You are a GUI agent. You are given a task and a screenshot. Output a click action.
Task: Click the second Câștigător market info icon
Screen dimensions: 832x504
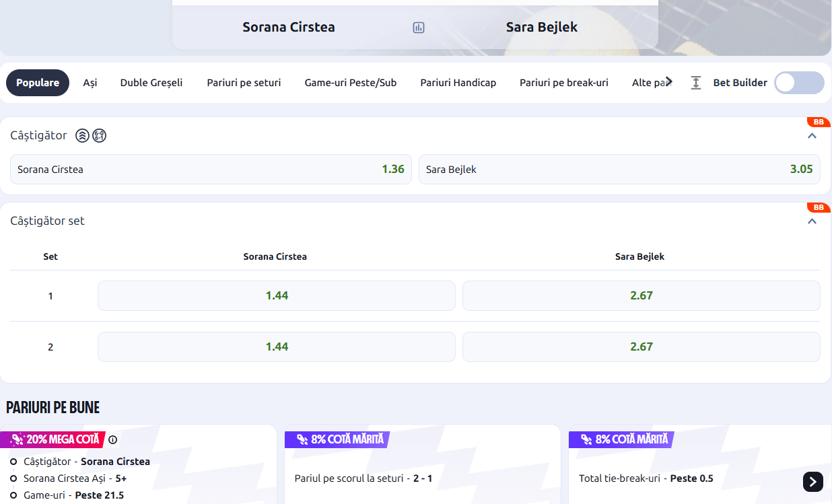coord(99,136)
